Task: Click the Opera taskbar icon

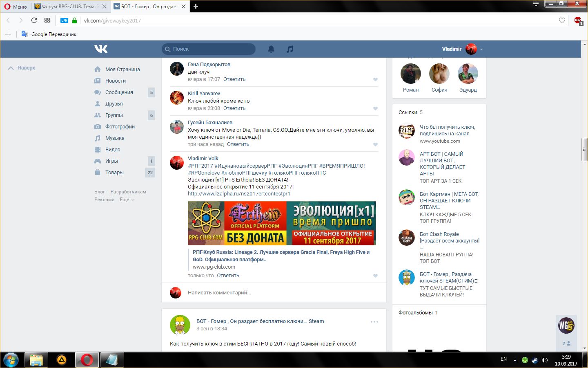Action: click(87, 360)
